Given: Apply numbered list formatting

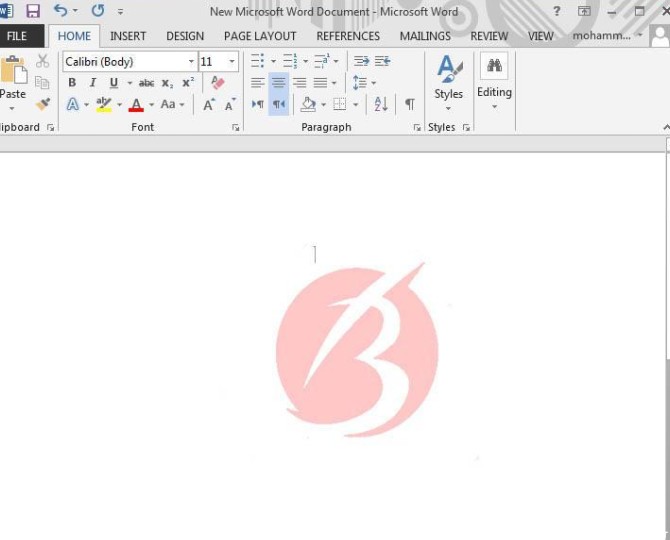Looking at the screenshot, I should pos(290,61).
